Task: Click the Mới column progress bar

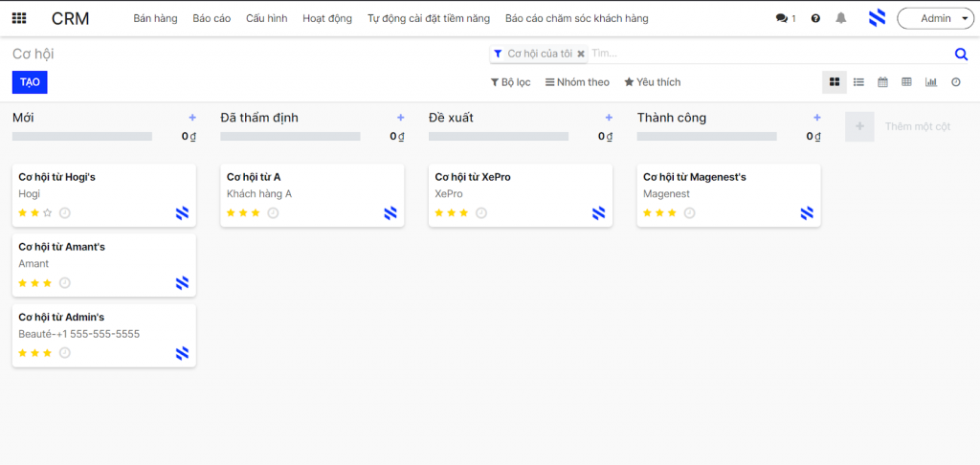Action: 82,136
